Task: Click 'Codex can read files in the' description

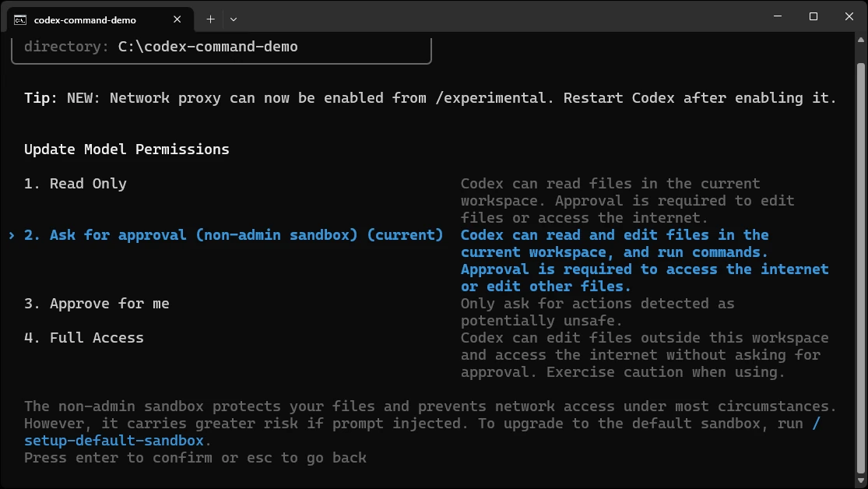Action: pyautogui.click(x=627, y=200)
